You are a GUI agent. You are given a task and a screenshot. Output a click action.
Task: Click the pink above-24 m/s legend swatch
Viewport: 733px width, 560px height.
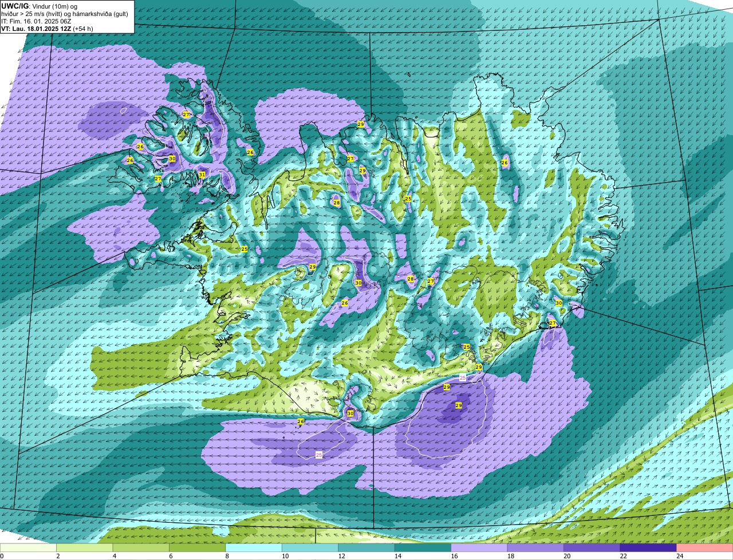pos(704,548)
